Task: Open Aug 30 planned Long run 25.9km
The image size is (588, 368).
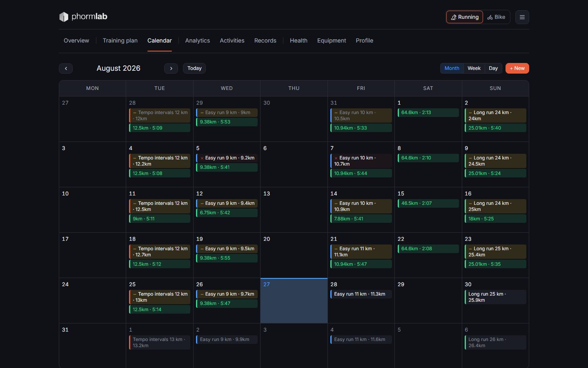Action: 495,297
